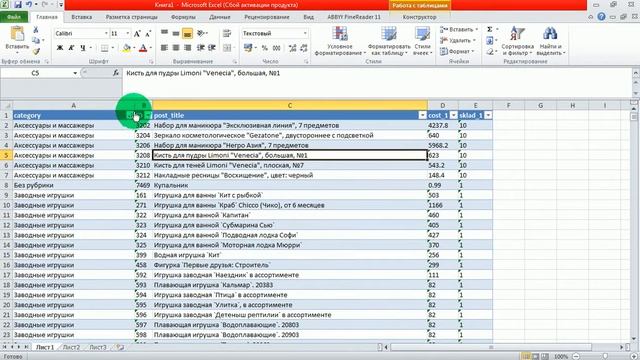Click the Cut scissors icon

pos(36,30)
